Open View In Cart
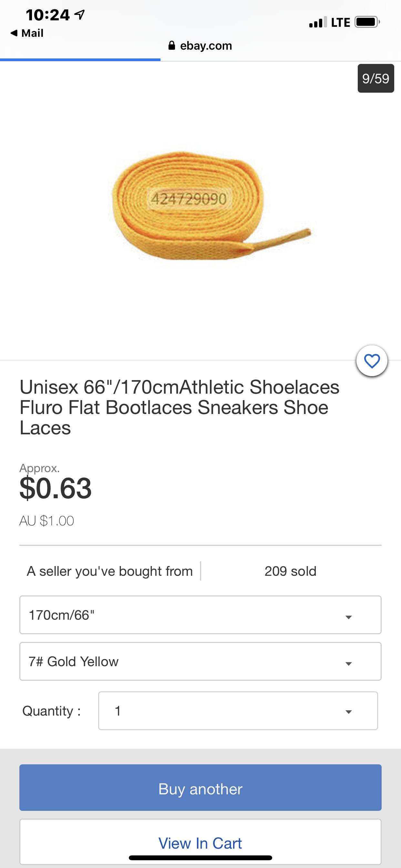The height and width of the screenshot is (868, 401). (200, 843)
